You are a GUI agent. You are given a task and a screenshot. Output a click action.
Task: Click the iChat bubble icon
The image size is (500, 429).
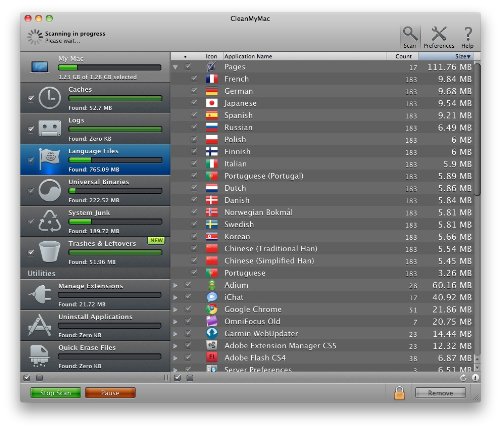[212, 297]
